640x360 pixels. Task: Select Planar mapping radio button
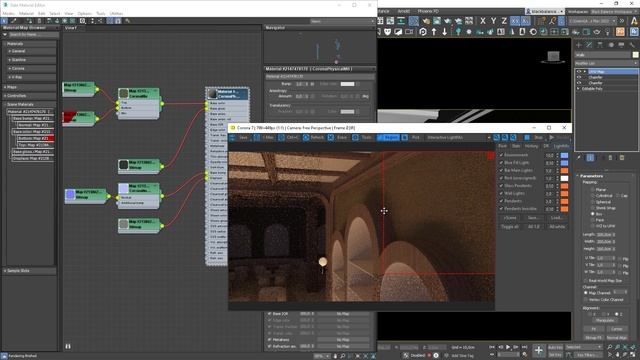coord(593,190)
